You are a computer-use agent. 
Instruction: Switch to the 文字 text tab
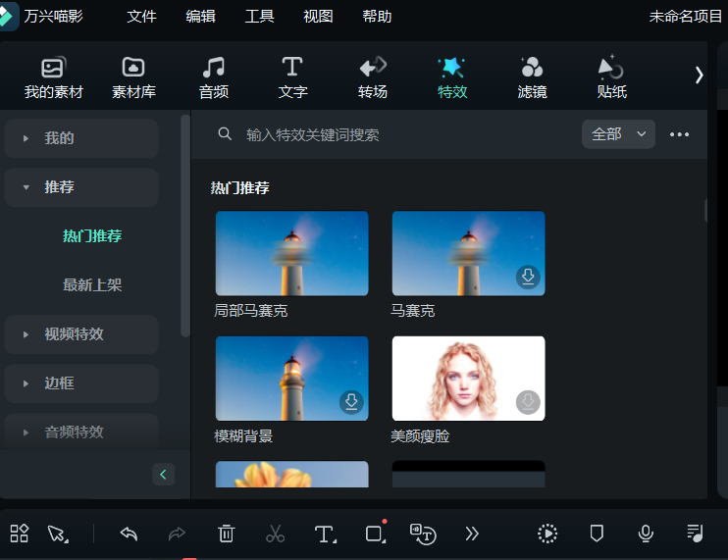click(x=293, y=77)
